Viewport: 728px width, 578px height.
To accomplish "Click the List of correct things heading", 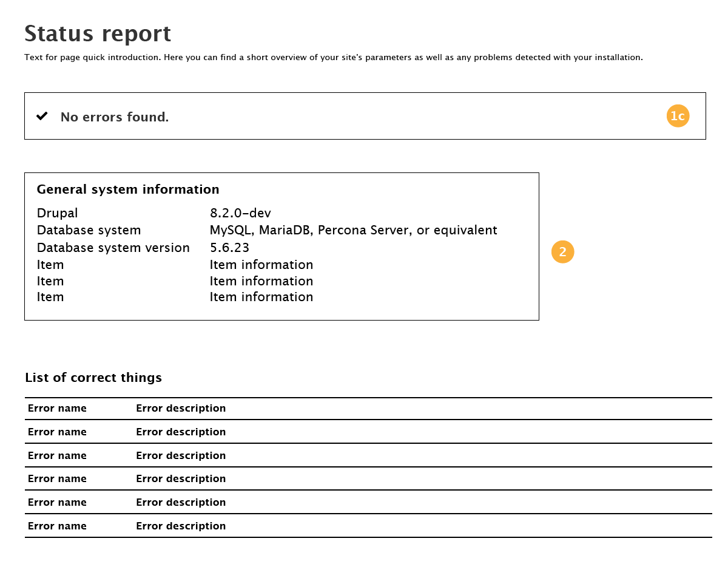I will (x=93, y=378).
